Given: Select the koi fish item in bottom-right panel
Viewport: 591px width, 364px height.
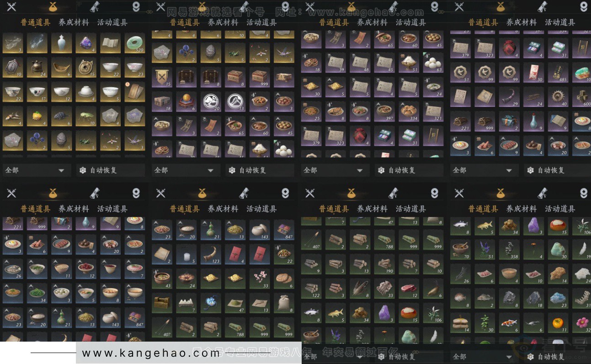Looking at the screenshot, I should coord(510,323).
